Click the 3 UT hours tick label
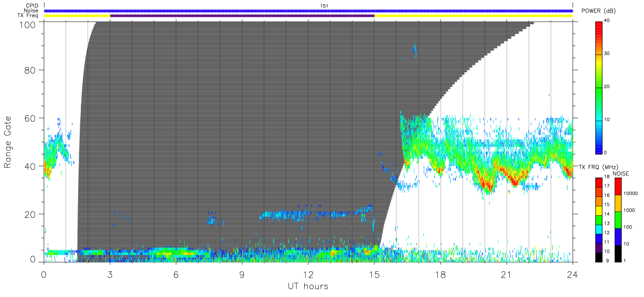This screenshot has height=297, width=644. coord(110,274)
